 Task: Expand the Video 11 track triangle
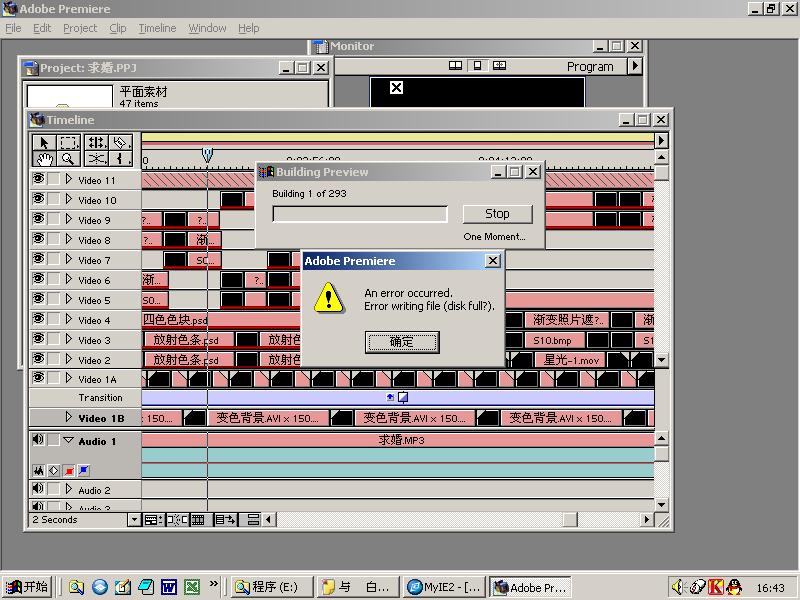point(69,179)
